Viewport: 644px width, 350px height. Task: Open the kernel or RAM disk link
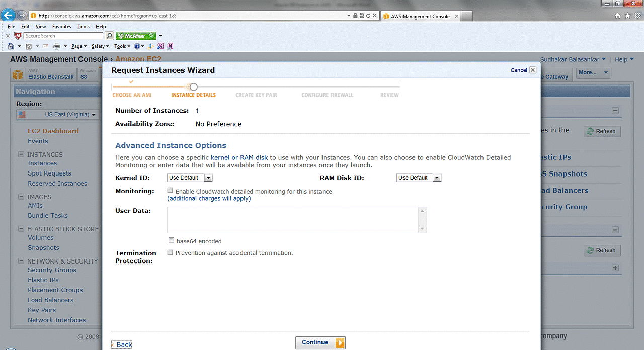[x=239, y=157]
